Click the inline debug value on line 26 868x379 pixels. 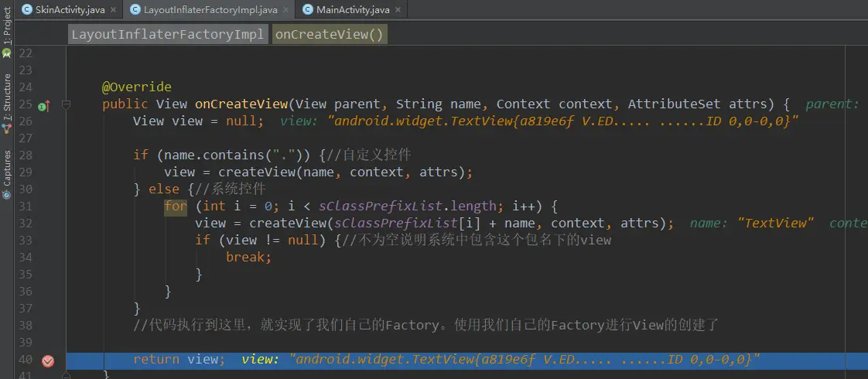[x=539, y=121]
